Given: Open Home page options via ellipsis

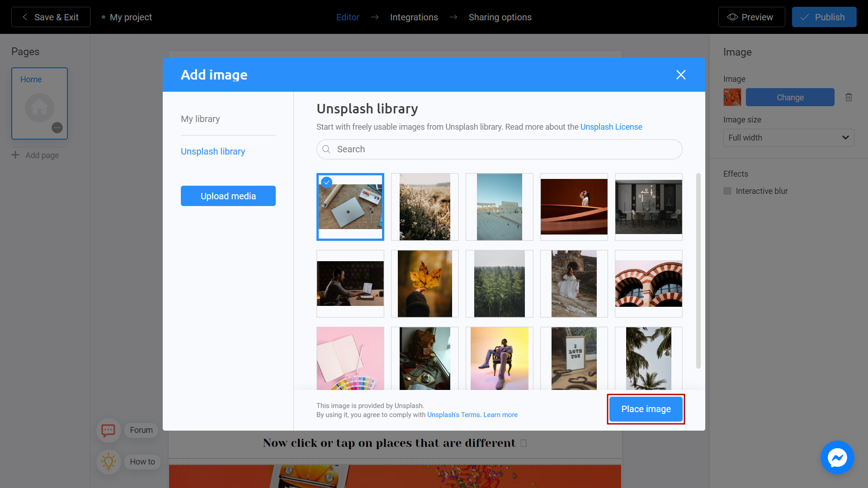Looking at the screenshot, I should (x=57, y=128).
